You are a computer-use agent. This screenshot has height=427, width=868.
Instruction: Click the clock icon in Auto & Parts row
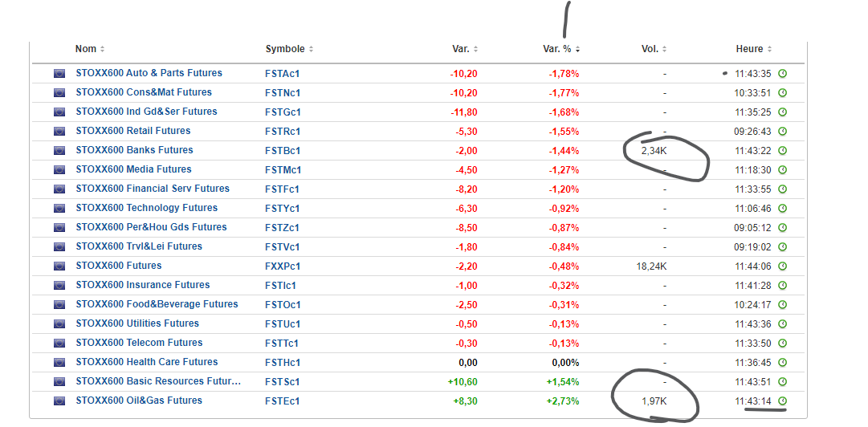pos(782,73)
